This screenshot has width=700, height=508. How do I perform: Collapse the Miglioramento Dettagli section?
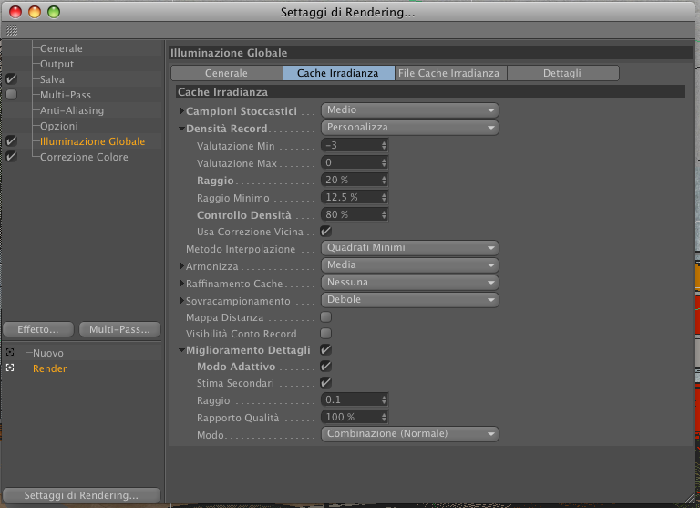[182, 350]
